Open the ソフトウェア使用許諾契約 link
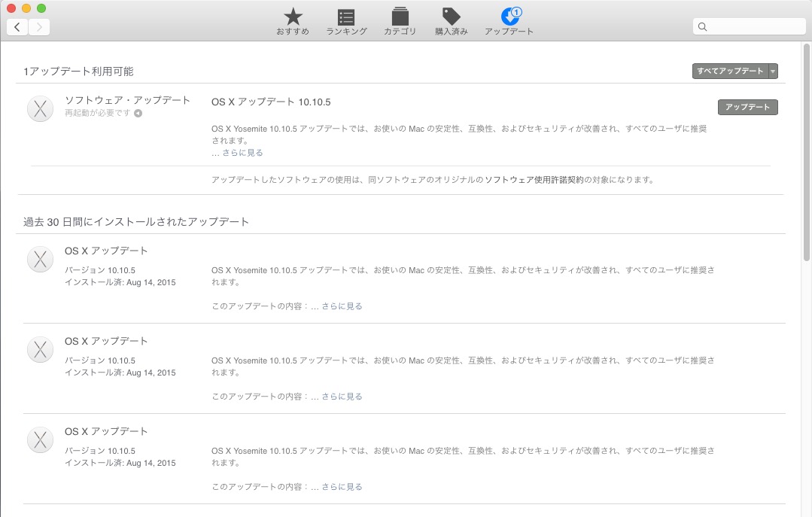Screen dimensions: 812x517 (534, 180)
